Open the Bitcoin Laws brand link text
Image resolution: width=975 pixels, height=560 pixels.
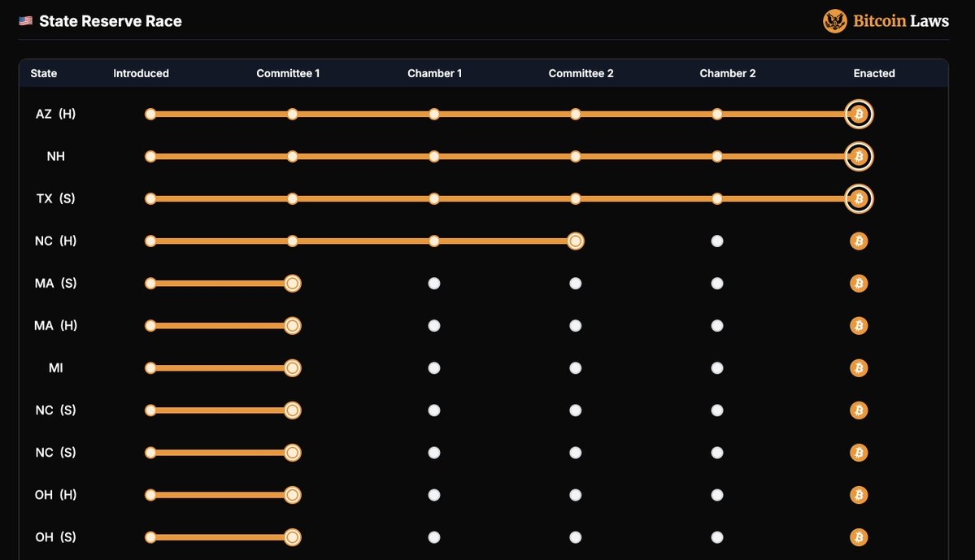tap(900, 21)
